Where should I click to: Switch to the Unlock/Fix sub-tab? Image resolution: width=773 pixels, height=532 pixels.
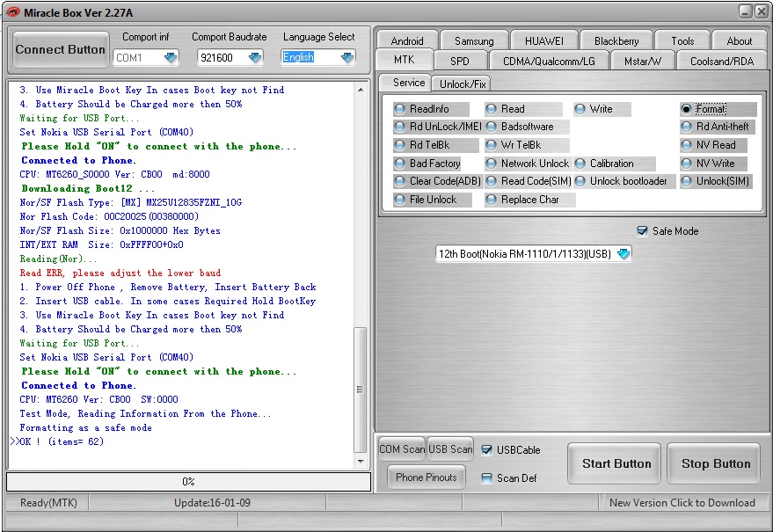click(x=463, y=84)
